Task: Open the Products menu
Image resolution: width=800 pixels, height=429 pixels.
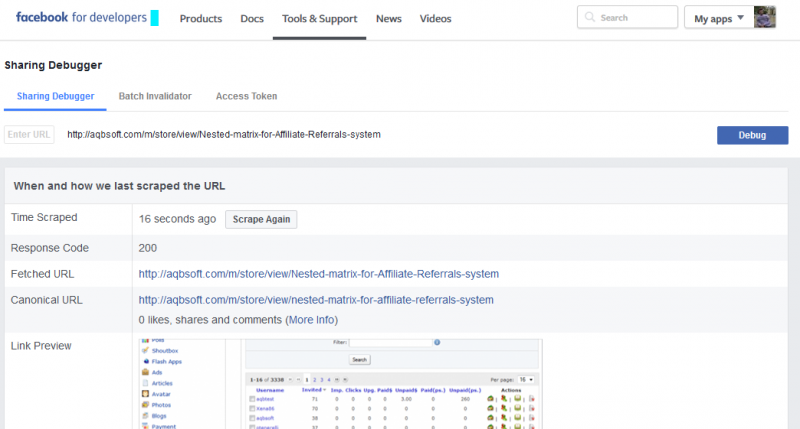Action: click(x=201, y=19)
